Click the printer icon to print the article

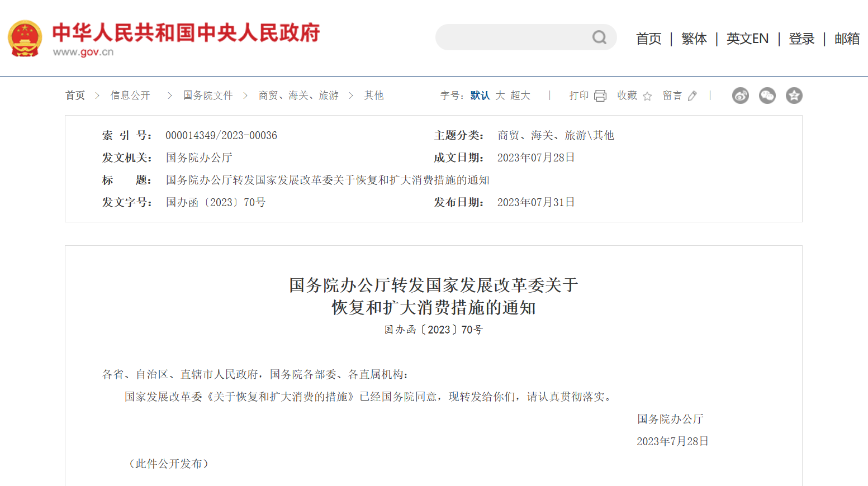[600, 96]
